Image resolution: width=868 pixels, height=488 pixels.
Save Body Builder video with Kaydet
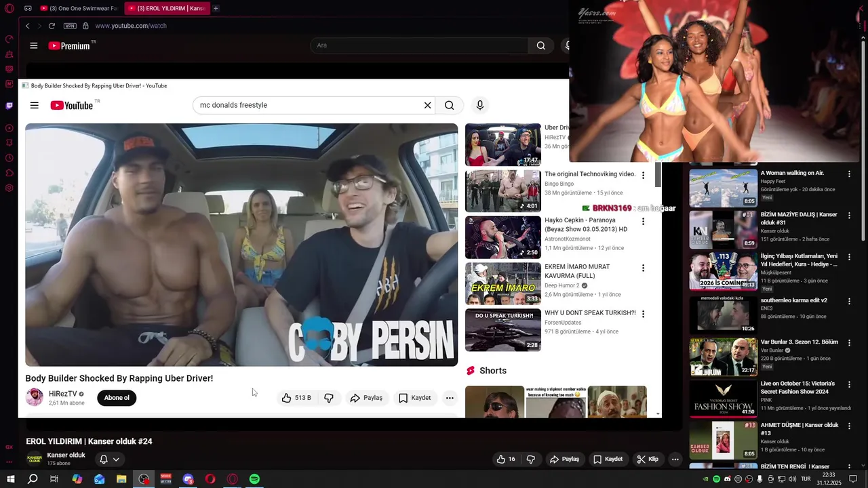[414, 398]
